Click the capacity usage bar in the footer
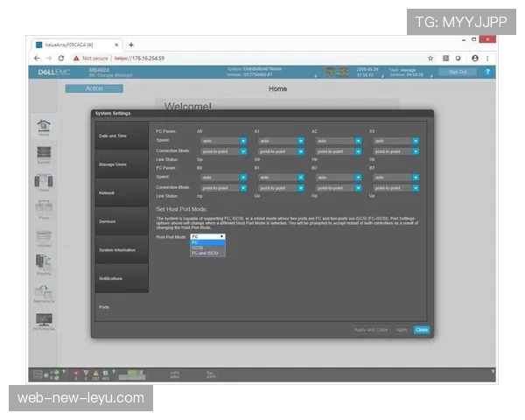 [132, 374]
